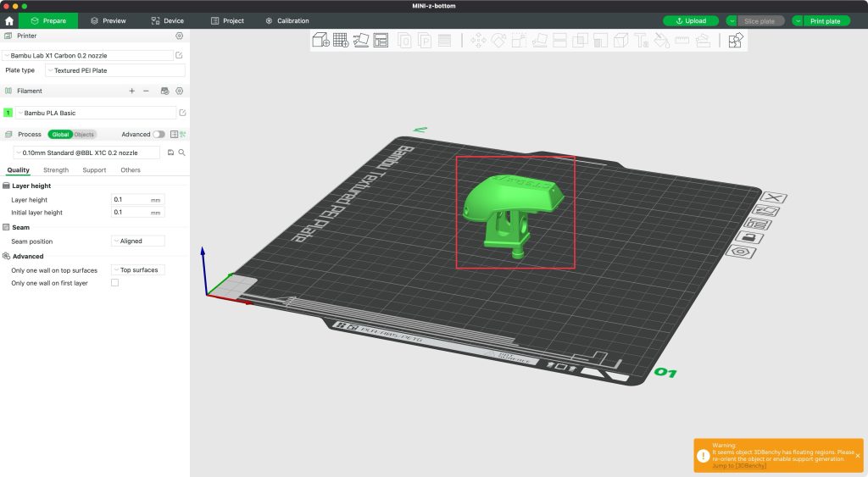The width and height of the screenshot is (868, 477).
Task: Enable Only one wall on first layer
Action: pos(115,283)
